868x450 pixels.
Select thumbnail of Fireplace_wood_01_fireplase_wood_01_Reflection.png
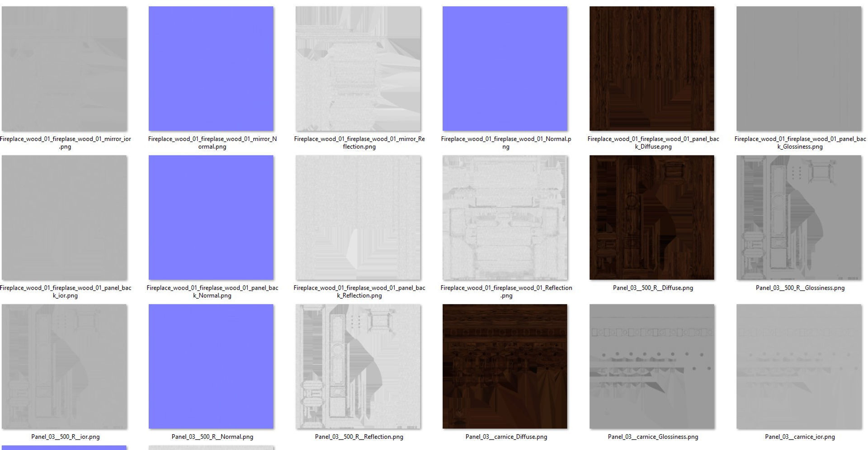[505, 218]
